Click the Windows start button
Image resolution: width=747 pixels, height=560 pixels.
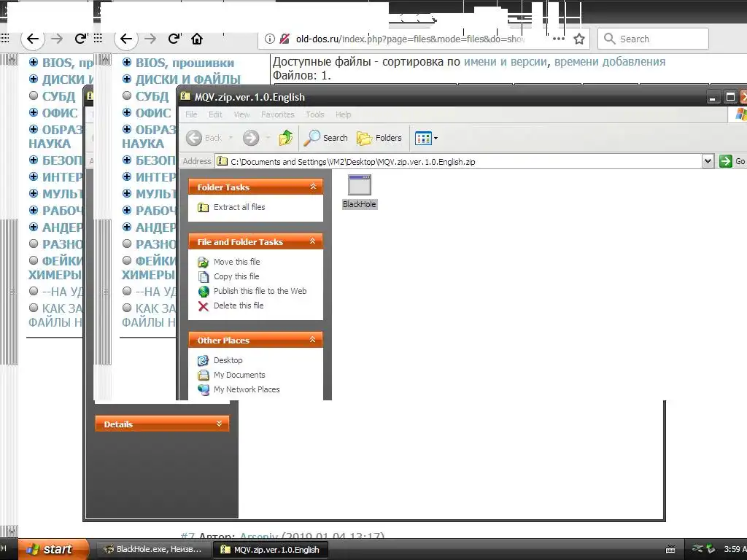coord(53,549)
